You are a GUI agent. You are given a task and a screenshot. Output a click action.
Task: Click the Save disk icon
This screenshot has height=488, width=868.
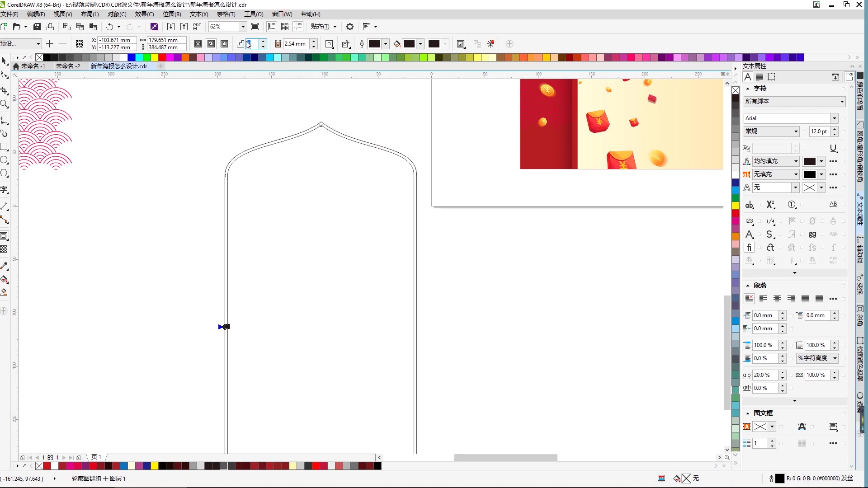[37, 27]
